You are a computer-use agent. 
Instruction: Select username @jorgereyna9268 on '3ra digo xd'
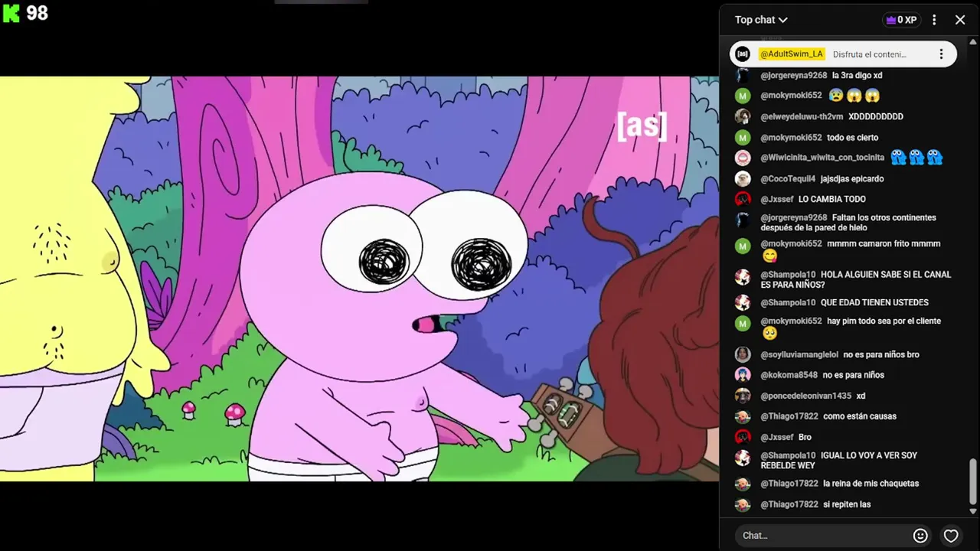click(x=793, y=75)
